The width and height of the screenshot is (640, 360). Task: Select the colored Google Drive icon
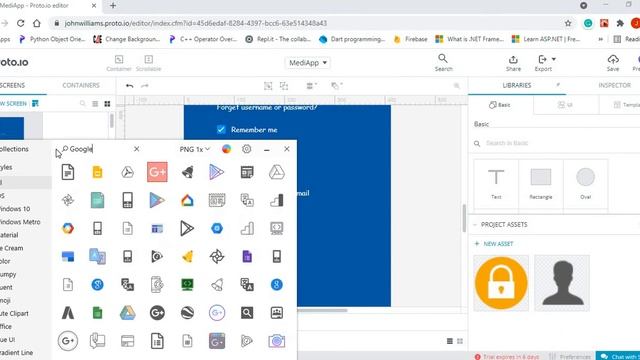(x=127, y=313)
